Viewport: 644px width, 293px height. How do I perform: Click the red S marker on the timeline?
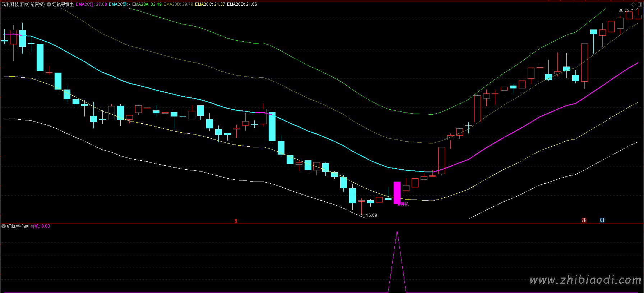tap(236, 221)
